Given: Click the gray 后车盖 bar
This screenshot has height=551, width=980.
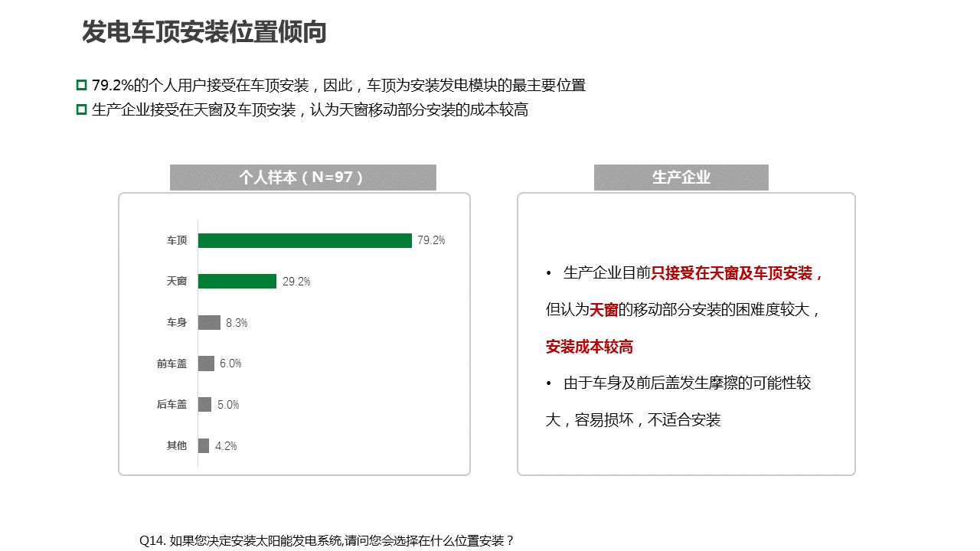Looking at the screenshot, I should pyautogui.click(x=204, y=404).
